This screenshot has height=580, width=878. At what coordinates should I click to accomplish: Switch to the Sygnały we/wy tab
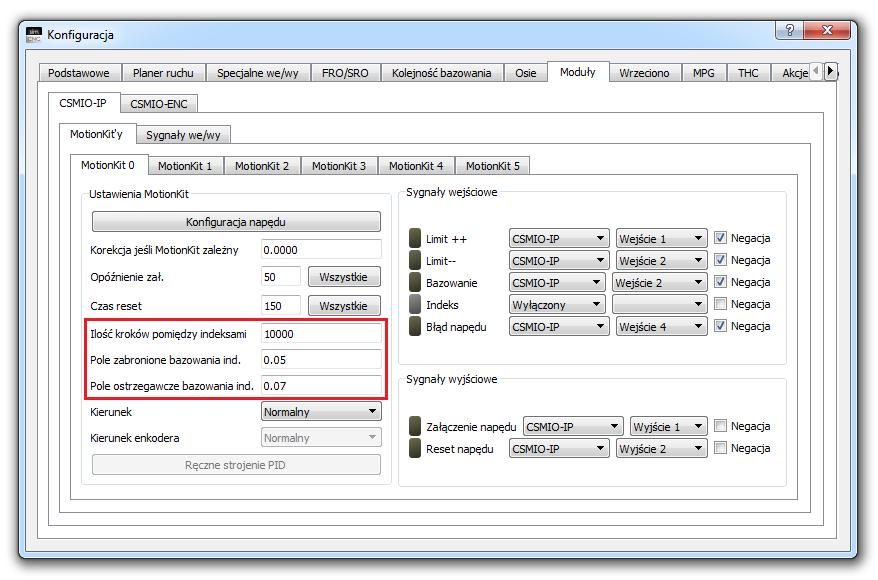pos(184,135)
